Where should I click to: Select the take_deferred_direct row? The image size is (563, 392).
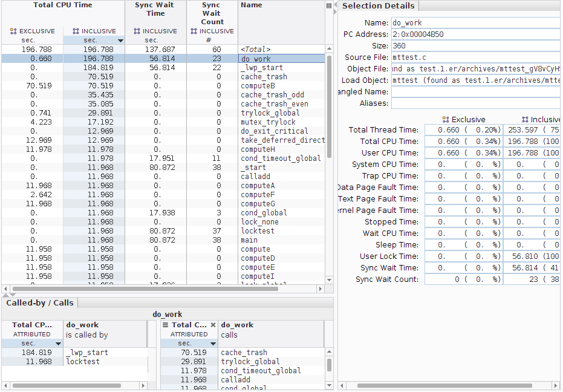(x=163, y=140)
